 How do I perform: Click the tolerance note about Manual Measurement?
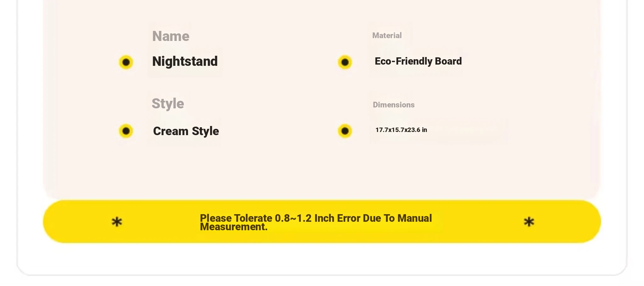click(x=316, y=222)
